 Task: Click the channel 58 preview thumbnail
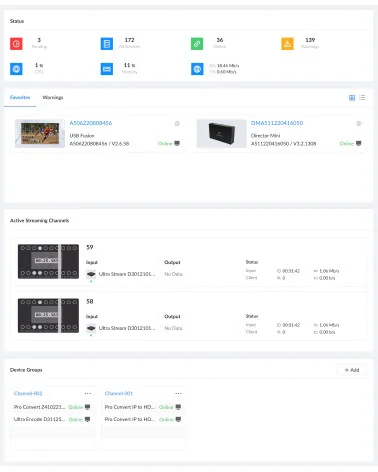[x=48, y=315]
